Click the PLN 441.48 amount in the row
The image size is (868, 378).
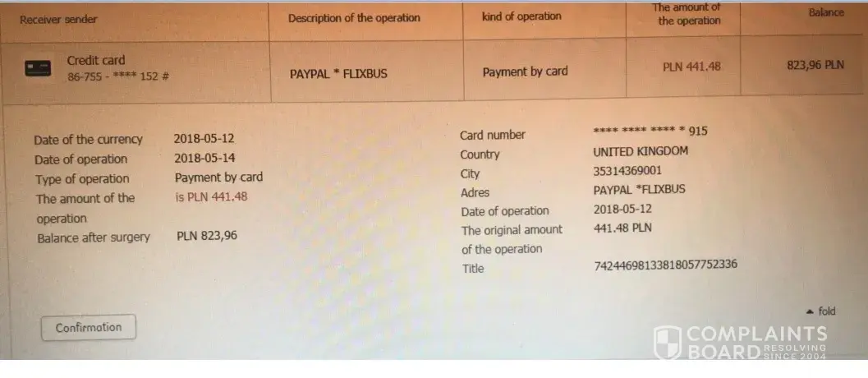click(x=691, y=67)
